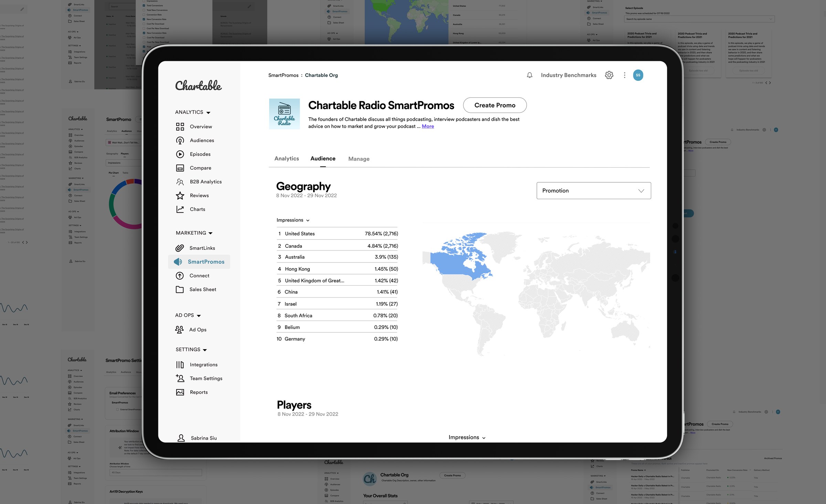Open the Ad Ops sidebar item
Image resolution: width=826 pixels, height=504 pixels.
click(x=191, y=330)
